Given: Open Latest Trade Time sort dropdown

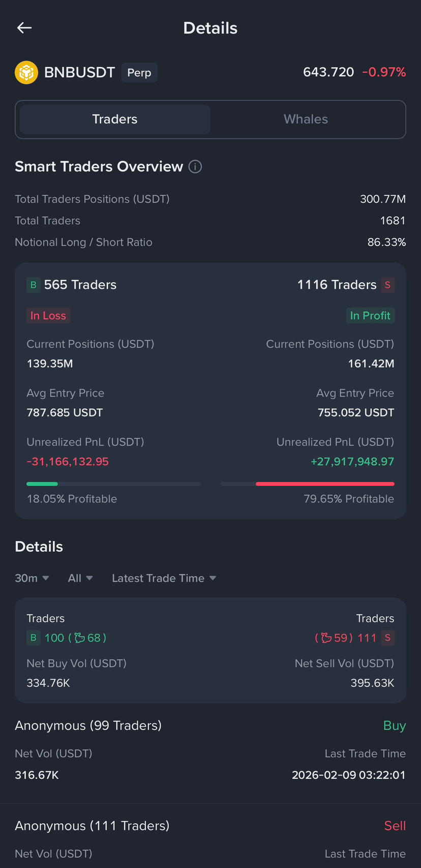Looking at the screenshot, I should (164, 578).
